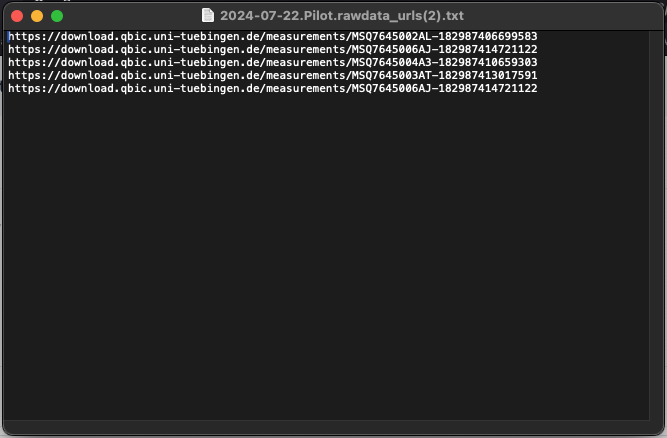
Task: Click the word "measurements" in the third line
Action: pyautogui.click(x=303, y=63)
